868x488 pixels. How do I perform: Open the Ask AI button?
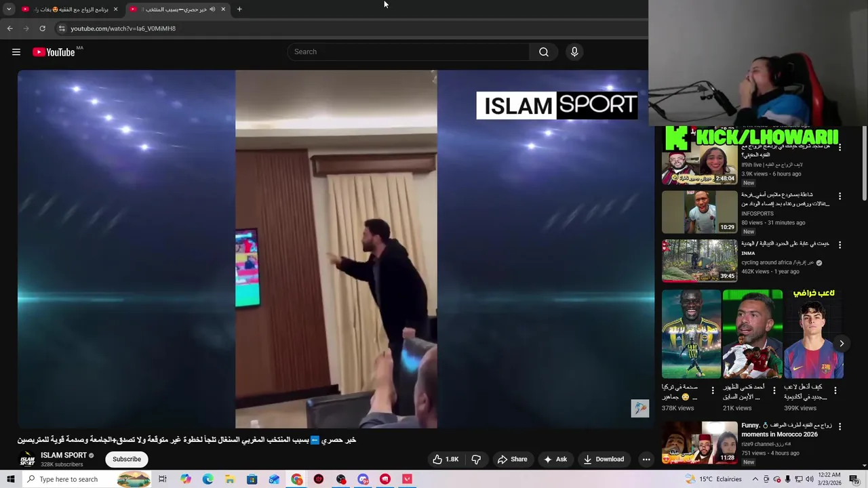pos(555,459)
